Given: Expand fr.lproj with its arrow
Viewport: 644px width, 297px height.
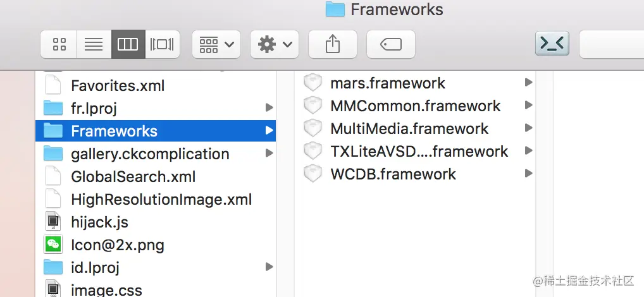Looking at the screenshot, I should tap(269, 108).
